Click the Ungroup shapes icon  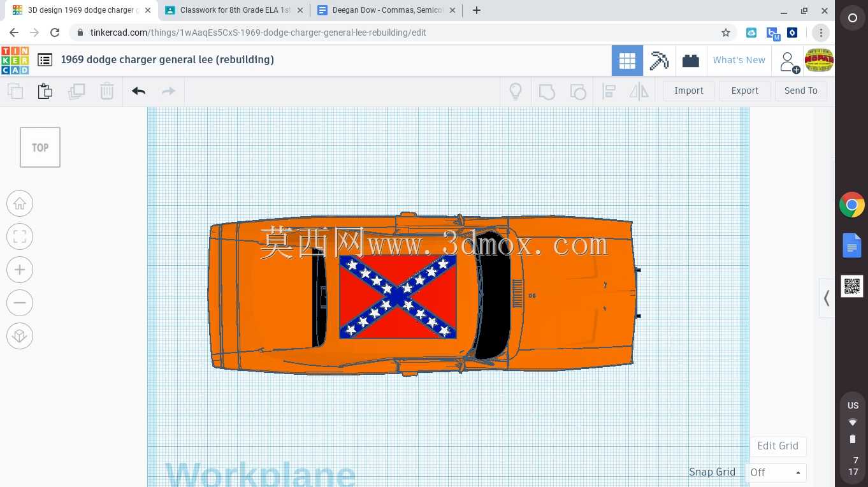click(577, 91)
